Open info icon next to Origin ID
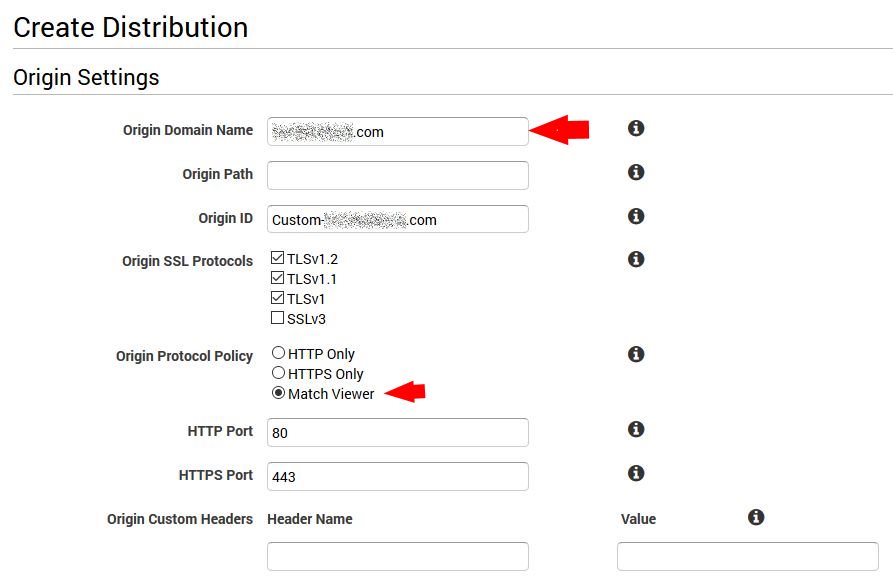 pos(636,216)
